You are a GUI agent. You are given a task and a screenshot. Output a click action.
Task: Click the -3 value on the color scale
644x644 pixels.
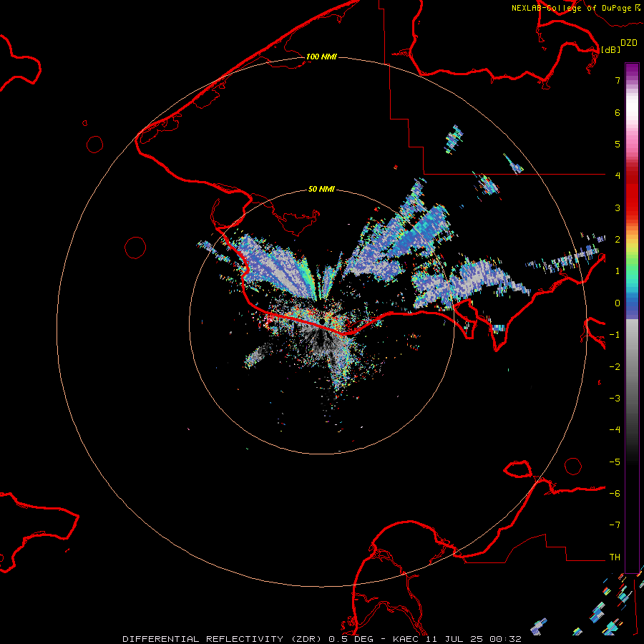point(615,399)
